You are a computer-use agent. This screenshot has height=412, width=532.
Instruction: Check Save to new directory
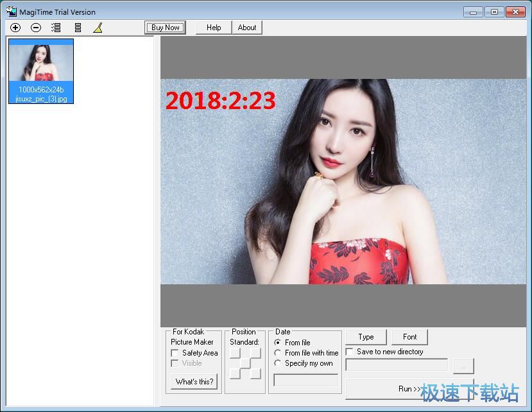click(x=349, y=352)
